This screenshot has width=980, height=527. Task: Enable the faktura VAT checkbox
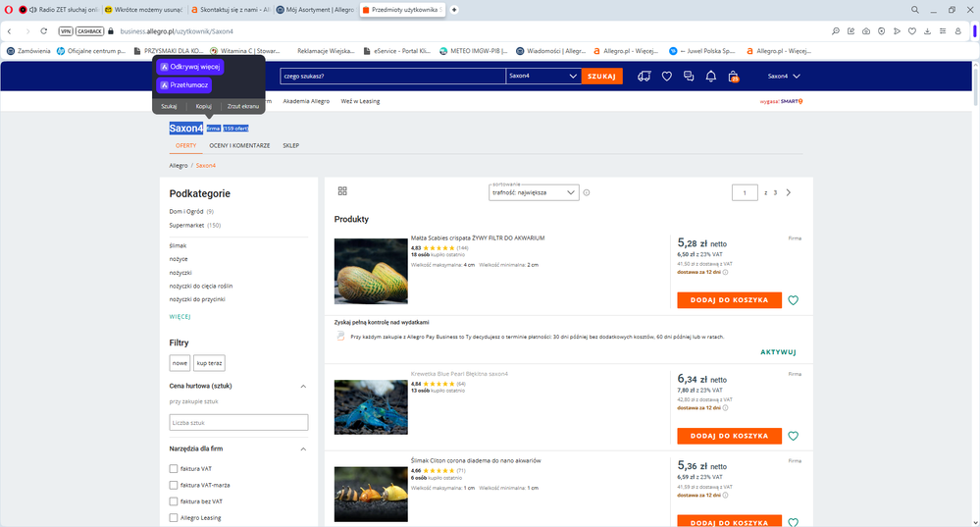click(174, 469)
